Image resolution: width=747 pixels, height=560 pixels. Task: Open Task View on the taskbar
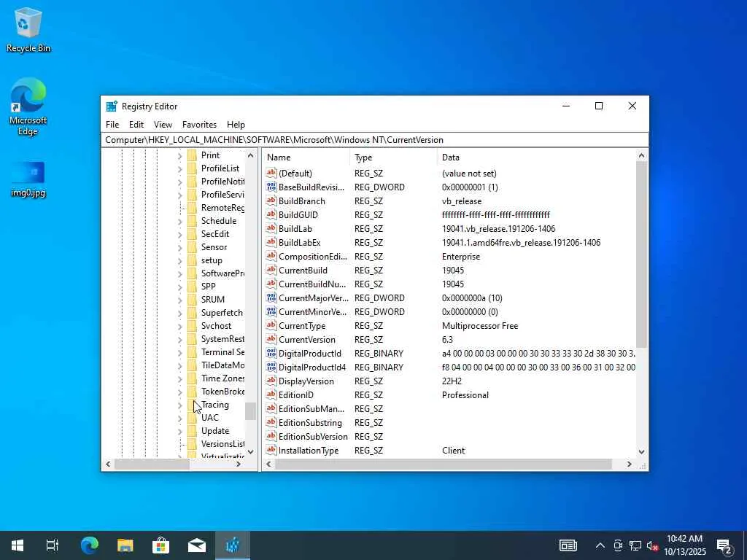click(x=53, y=545)
